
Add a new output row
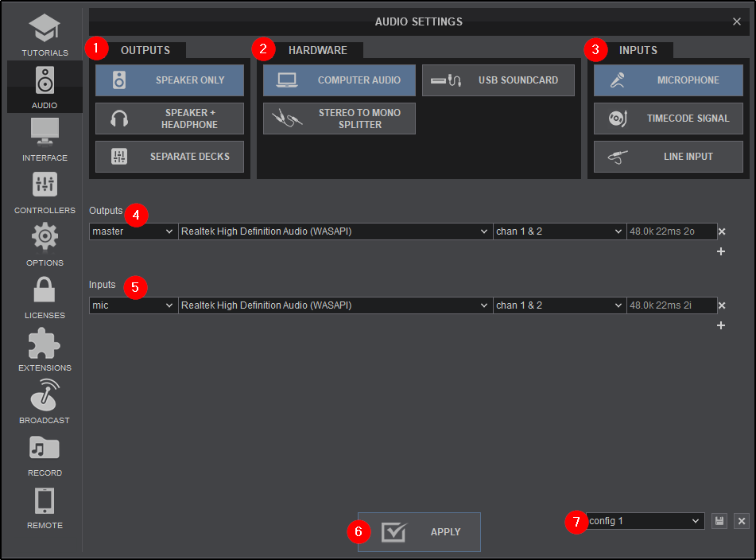click(x=721, y=251)
